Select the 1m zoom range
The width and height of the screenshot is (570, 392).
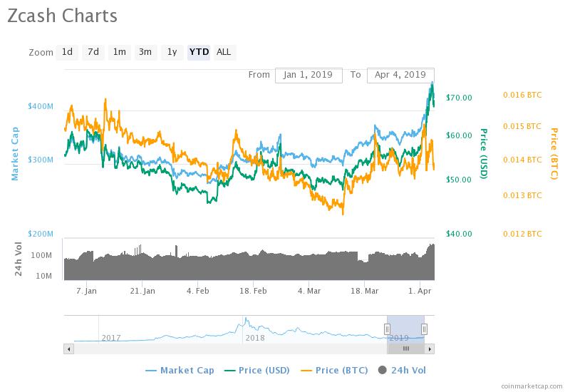pos(120,52)
